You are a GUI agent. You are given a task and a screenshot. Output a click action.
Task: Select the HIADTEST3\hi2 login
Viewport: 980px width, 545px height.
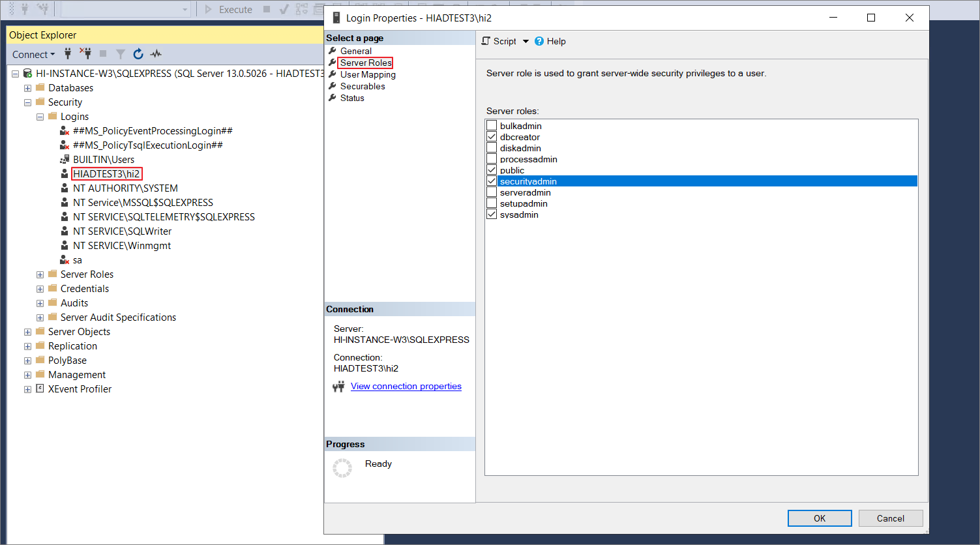click(106, 174)
